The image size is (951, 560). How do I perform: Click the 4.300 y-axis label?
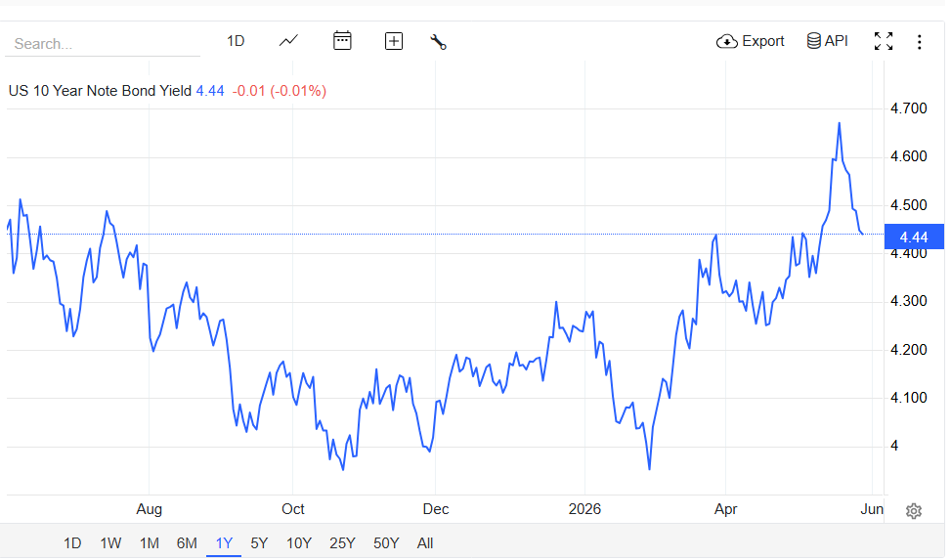(x=908, y=301)
